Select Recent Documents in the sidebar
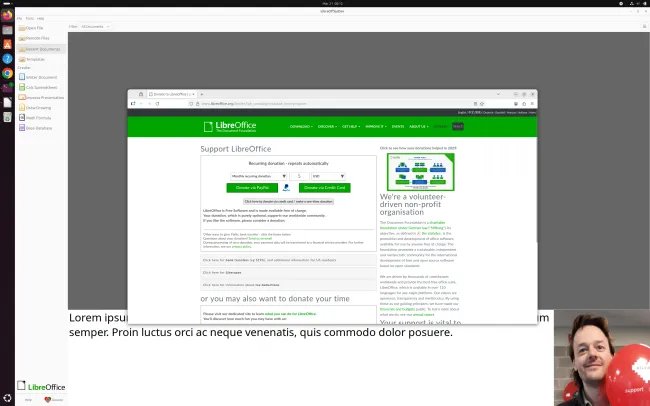 click(41, 49)
